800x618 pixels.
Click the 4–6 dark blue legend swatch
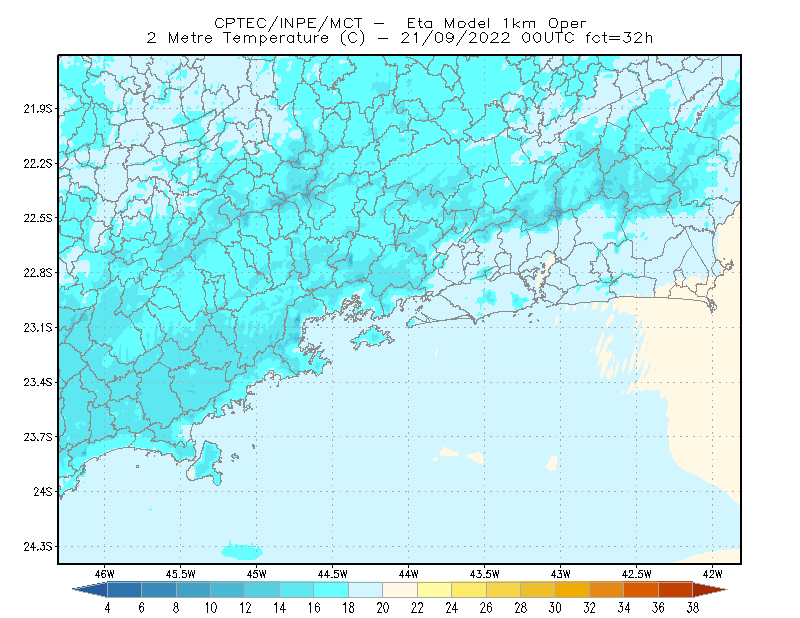pos(124,589)
